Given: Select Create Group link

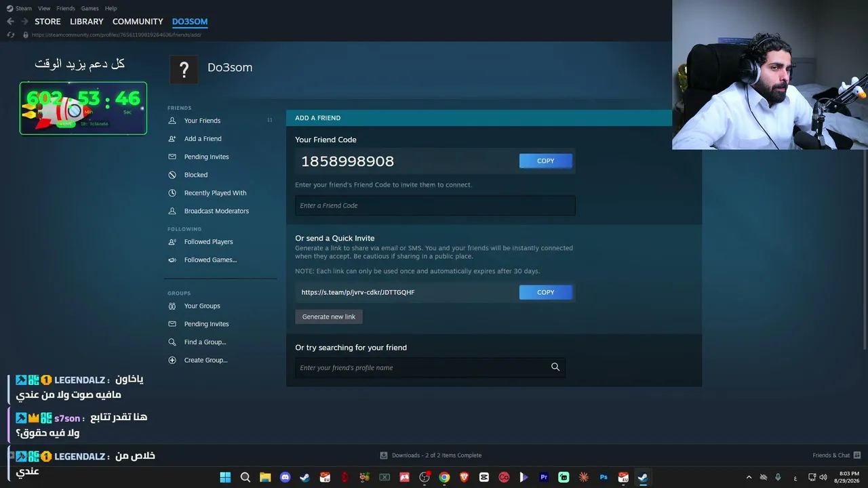Looking at the screenshot, I should pos(206,361).
